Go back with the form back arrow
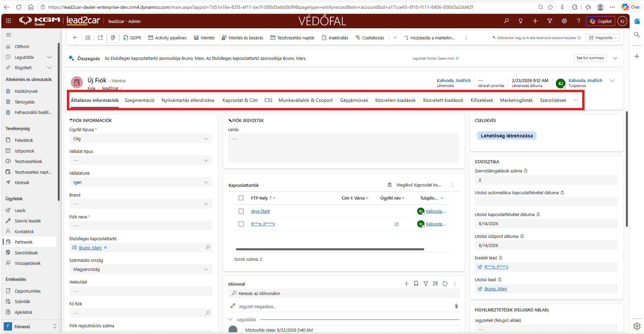Viewport: 644px width, 334px height. pos(75,37)
